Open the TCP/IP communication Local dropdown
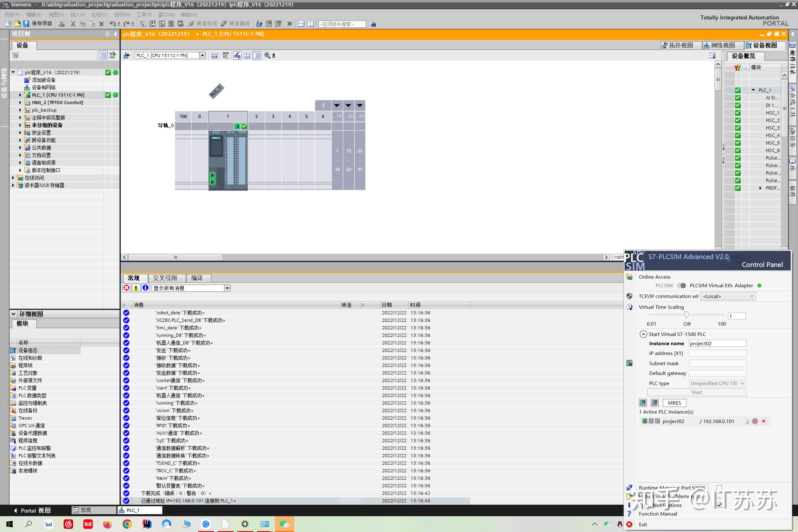Screen dimensions: 798x532 [728, 296]
